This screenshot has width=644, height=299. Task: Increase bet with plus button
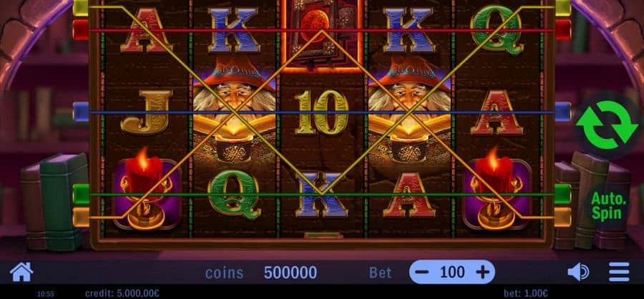coord(482,272)
